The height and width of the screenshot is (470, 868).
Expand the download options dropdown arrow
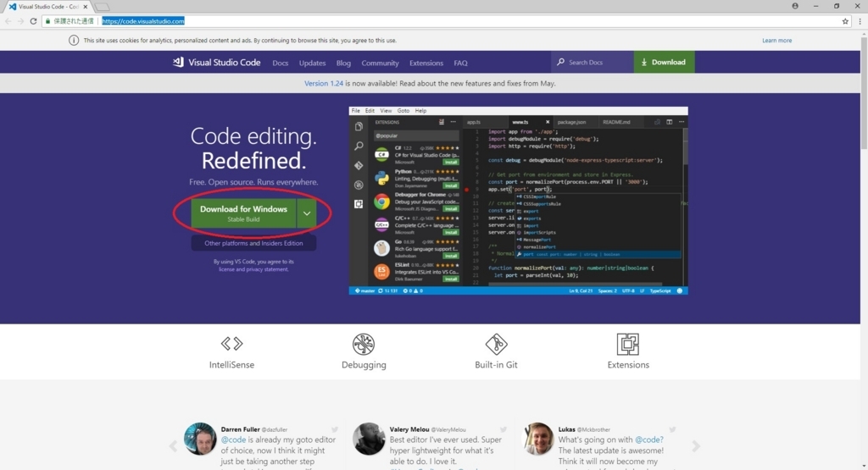[307, 213]
